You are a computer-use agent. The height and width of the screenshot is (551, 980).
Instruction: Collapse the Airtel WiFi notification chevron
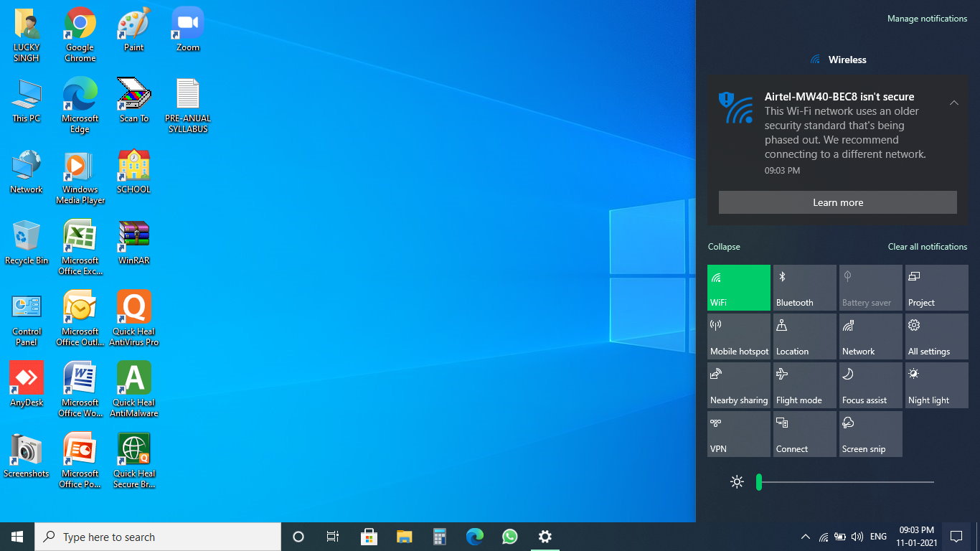pos(953,103)
